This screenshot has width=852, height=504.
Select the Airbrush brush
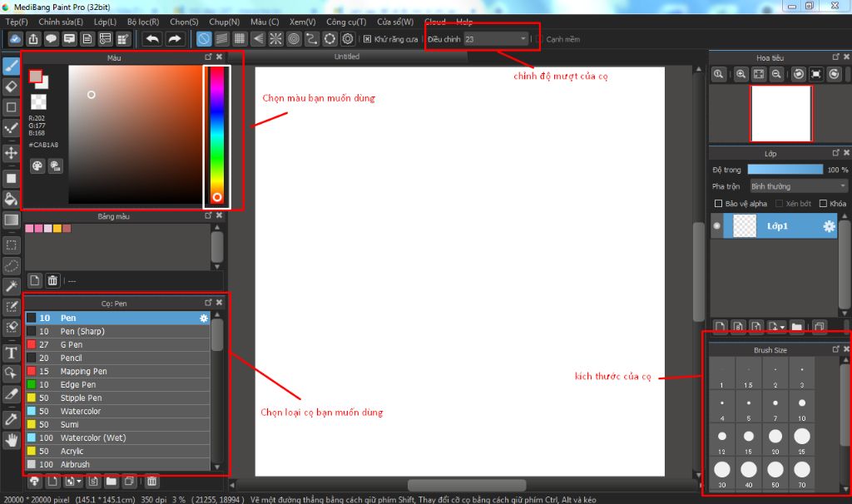pos(117,464)
